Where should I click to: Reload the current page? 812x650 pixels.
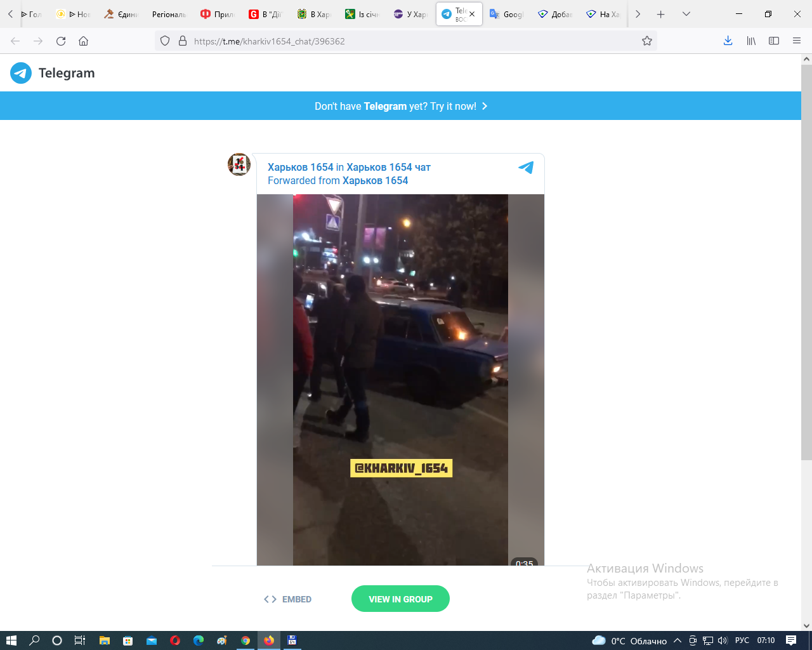click(x=61, y=41)
